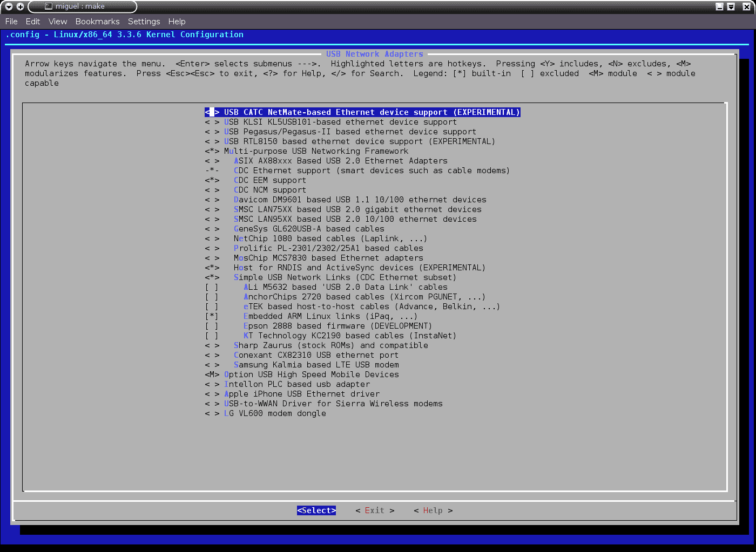The height and width of the screenshot is (552, 756).
Task: Click the <Select> button
Action: coord(316,510)
